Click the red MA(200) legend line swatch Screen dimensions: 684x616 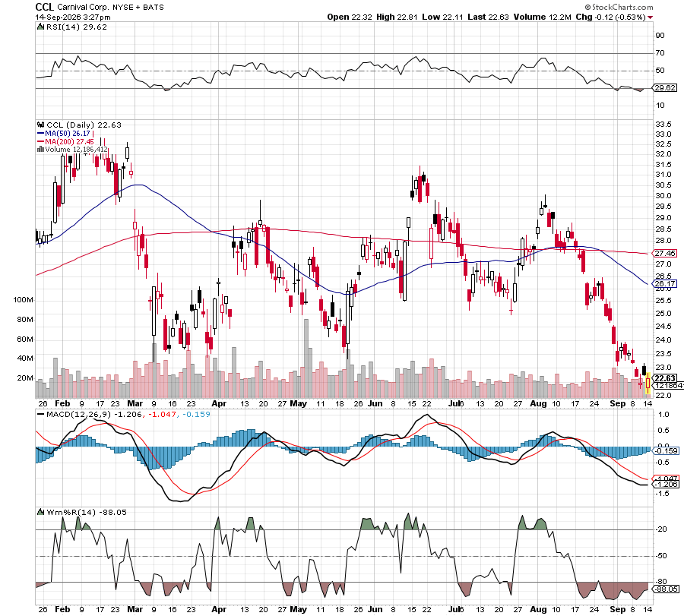tap(40, 142)
